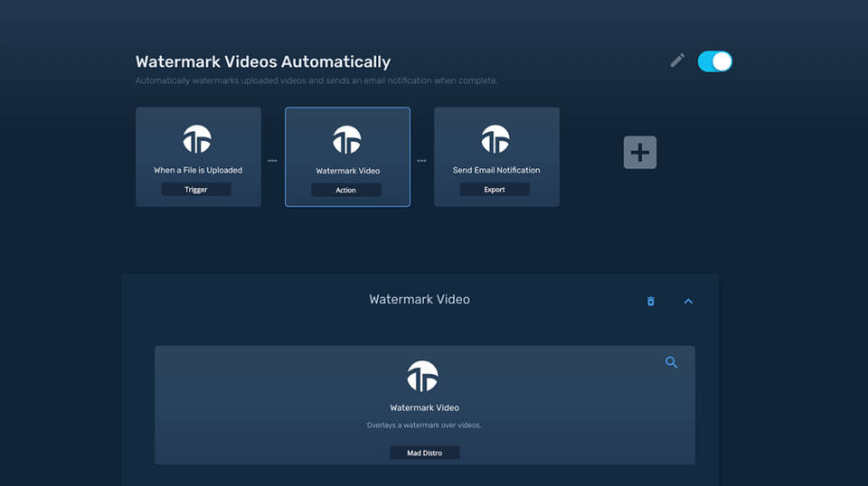Click the "Watermark Videos Automatically" workflow title
The width and height of the screenshot is (868, 486).
pyautogui.click(x=263, y=62)
